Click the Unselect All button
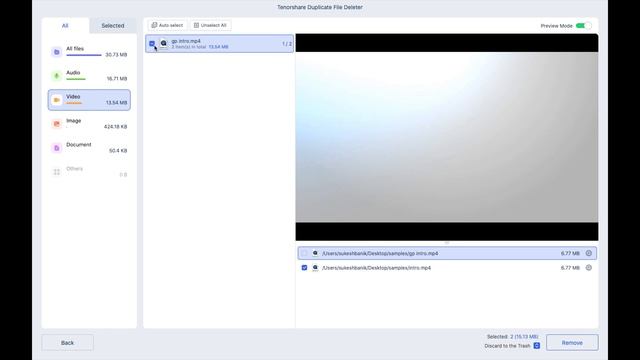Viewport: 640px width, 360px height. (x=211, y=25)
